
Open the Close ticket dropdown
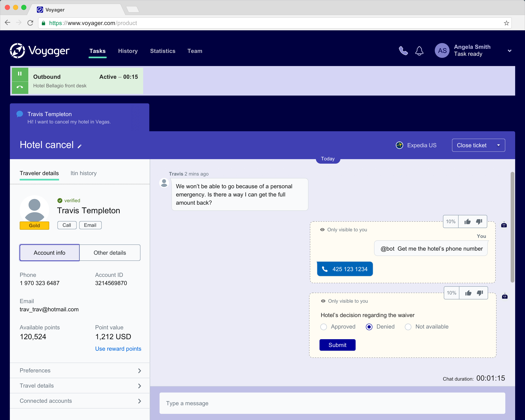pyautogui.click(x=499, y=145)
